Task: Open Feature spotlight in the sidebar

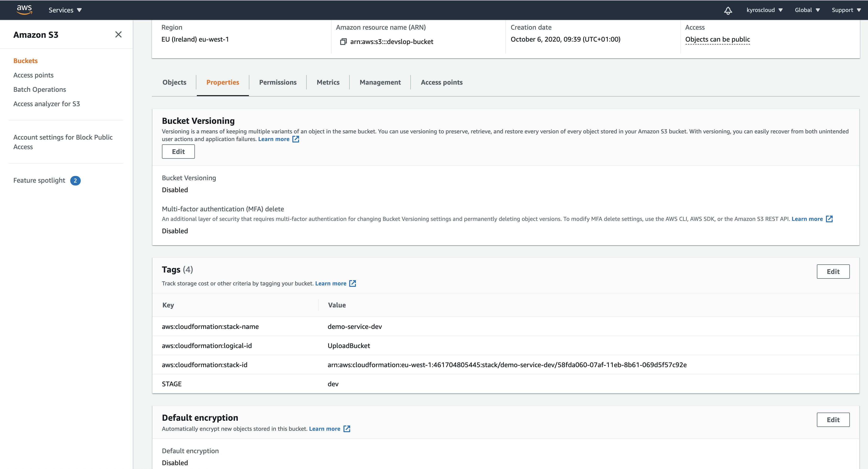Action: point(39,180)
